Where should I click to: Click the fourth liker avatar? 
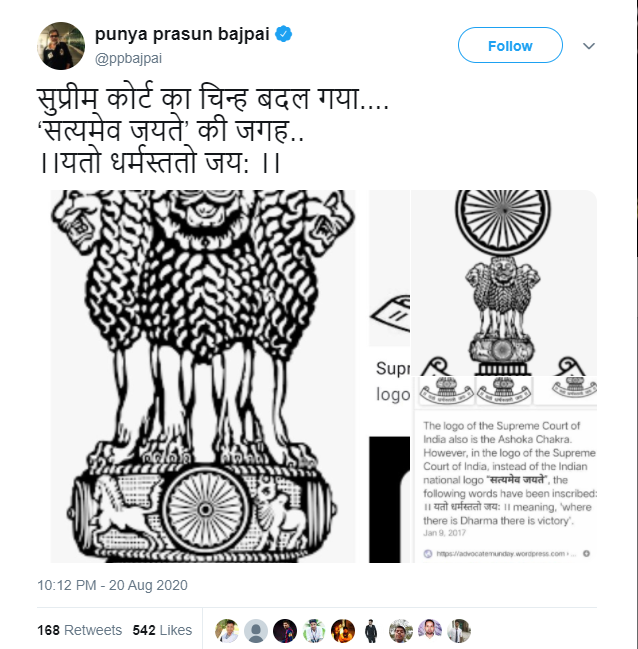point(314,631)
